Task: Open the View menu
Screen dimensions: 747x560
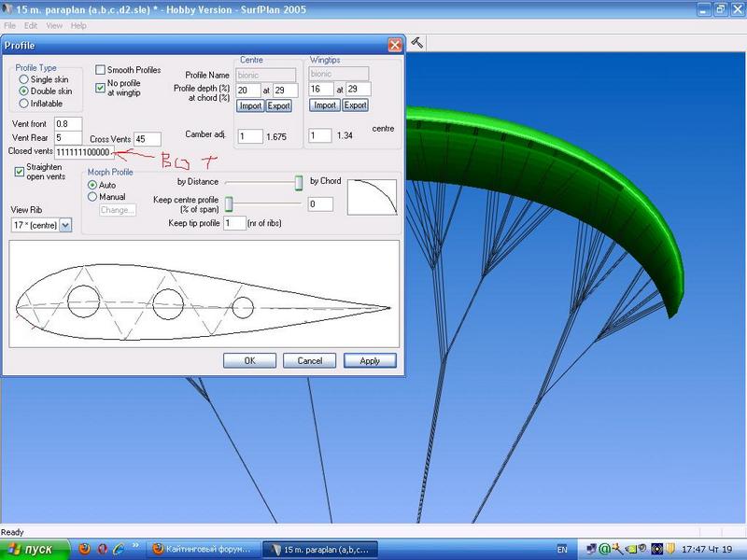Action: click(x=55, y=26)
